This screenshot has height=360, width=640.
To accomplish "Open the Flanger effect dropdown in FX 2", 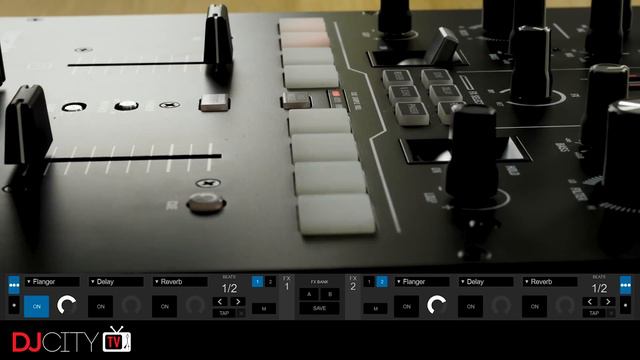I will point(422,282).
